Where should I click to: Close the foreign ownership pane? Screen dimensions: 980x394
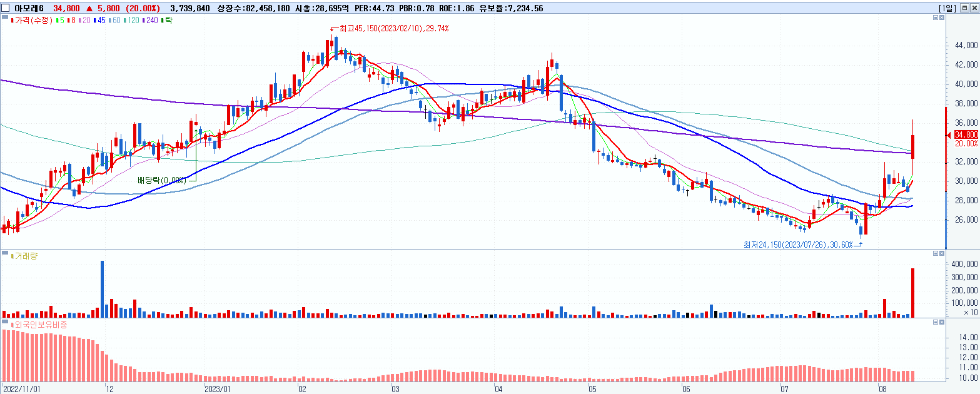[942, 322]
